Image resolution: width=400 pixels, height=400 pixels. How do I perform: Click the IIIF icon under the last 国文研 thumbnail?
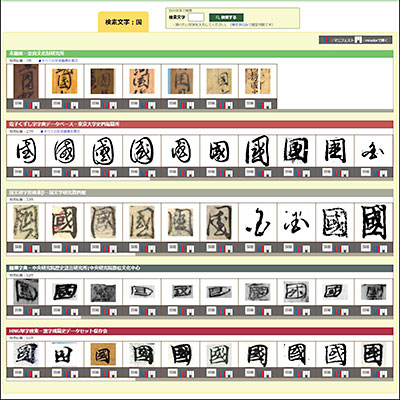tap(376, 249)
